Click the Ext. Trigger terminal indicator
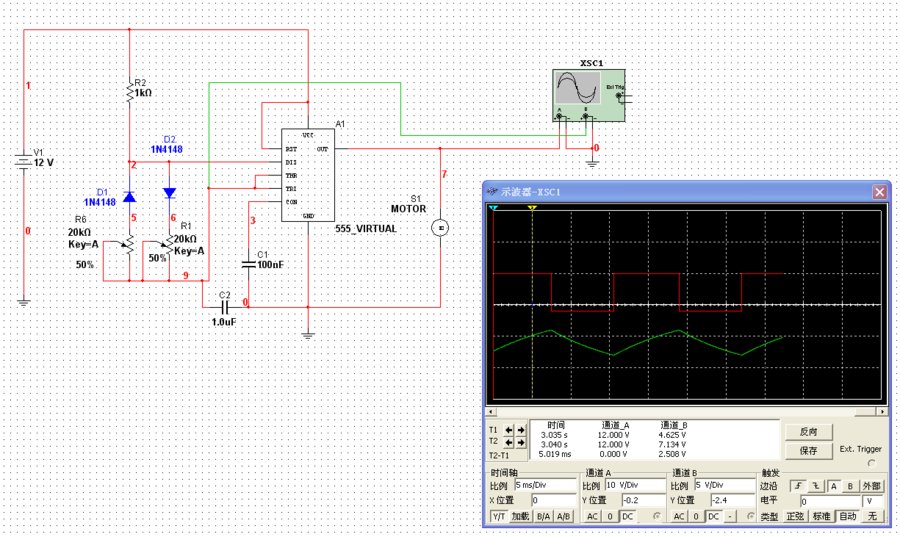The height and width of the screenshot is (537, 900). pos(872,462)
